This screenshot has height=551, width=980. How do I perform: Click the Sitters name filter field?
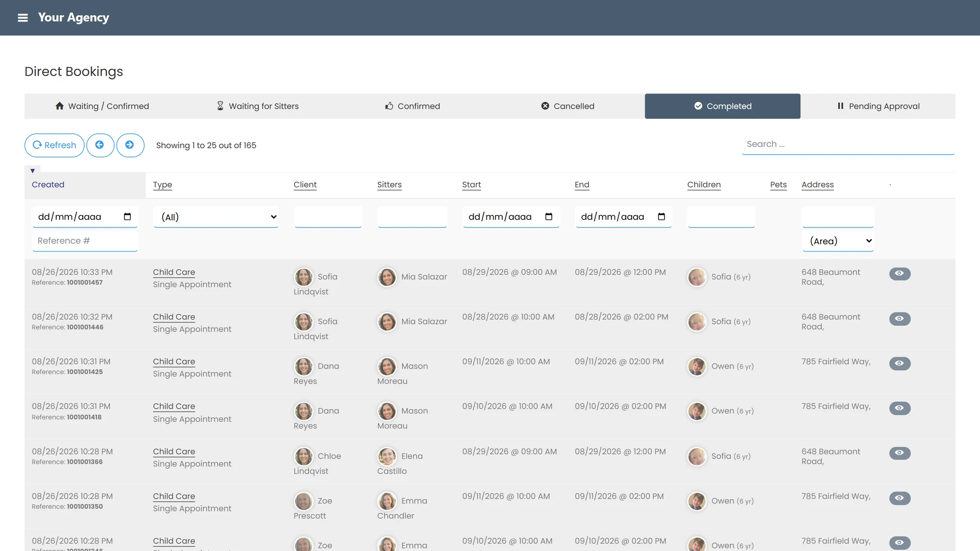(412, 217)
